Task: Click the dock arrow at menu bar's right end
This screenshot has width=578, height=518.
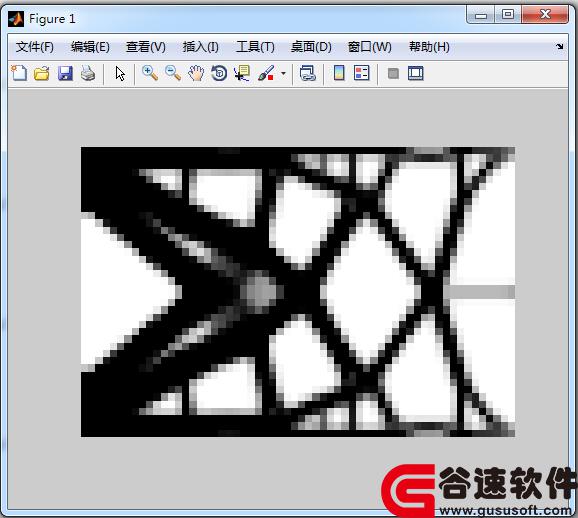Action: pyautogui.click(x=560, y=46)
